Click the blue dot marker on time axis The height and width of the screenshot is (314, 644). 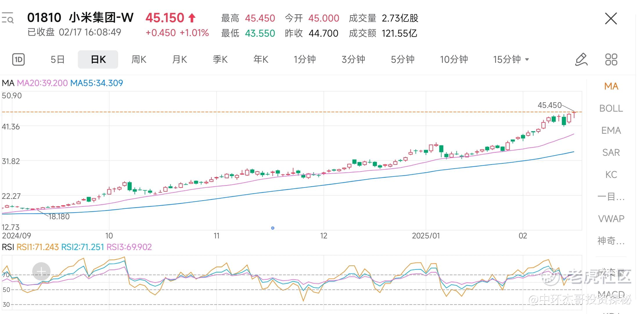pyautogui.click(x=273, y=228)
